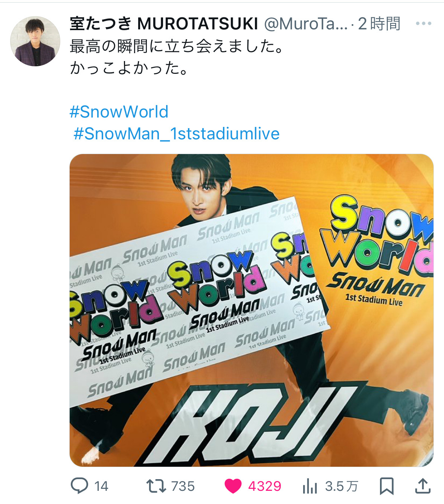Tap the @MuroTa... username handle
444x504 pixels.
(x=305, y=24)
